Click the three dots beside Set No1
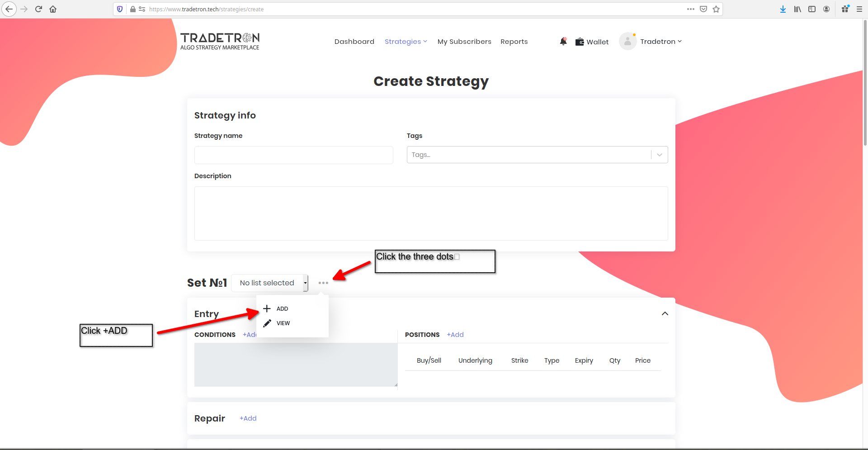The image size is (868, 450). coord(323,283)
